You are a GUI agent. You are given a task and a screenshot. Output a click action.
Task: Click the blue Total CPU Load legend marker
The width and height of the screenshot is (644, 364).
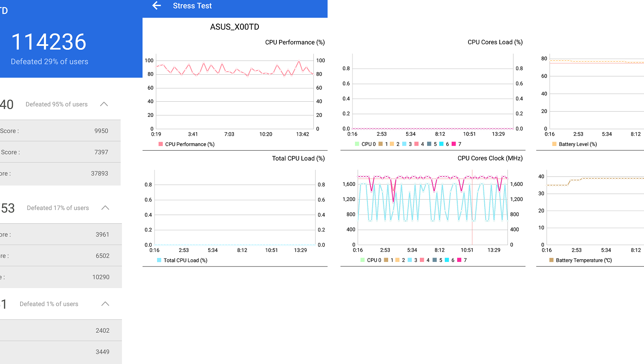click(159, 260)
